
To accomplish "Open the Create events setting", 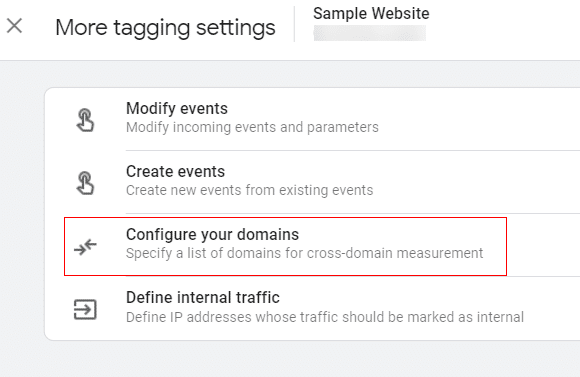I will click(313, 182).
